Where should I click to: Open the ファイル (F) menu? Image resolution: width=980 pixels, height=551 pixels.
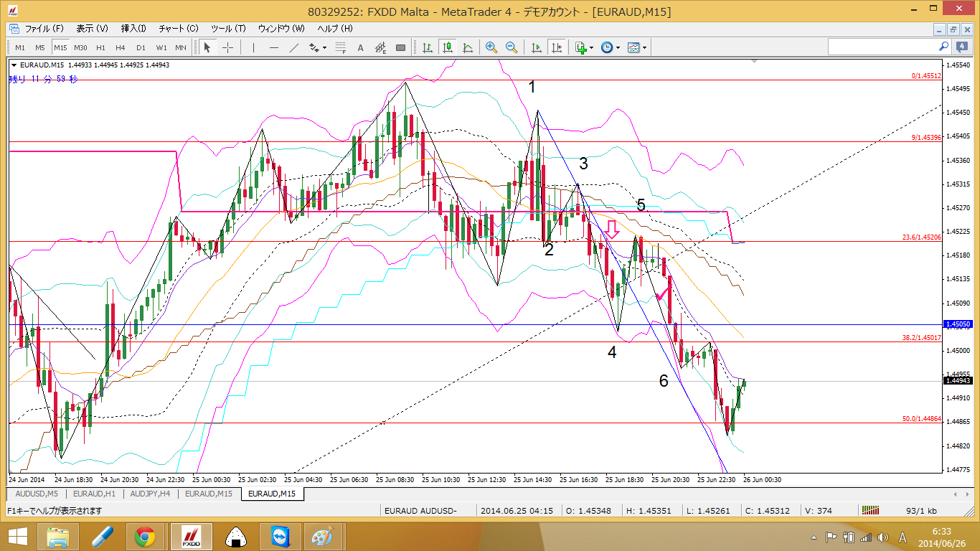44,29
